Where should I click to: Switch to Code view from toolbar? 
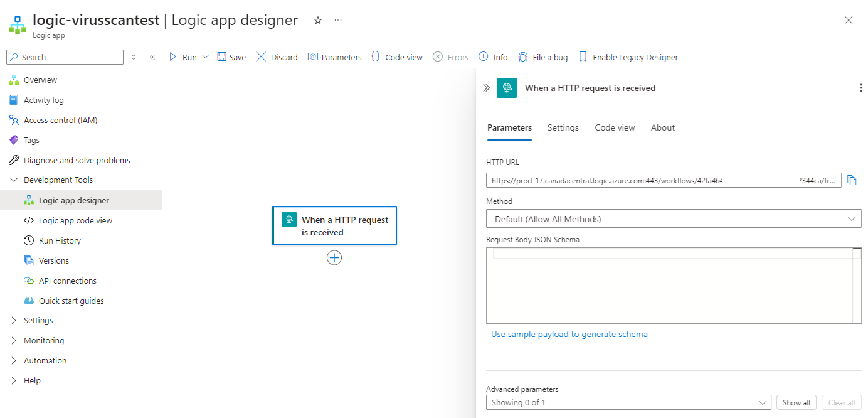[x=396, y=57]
